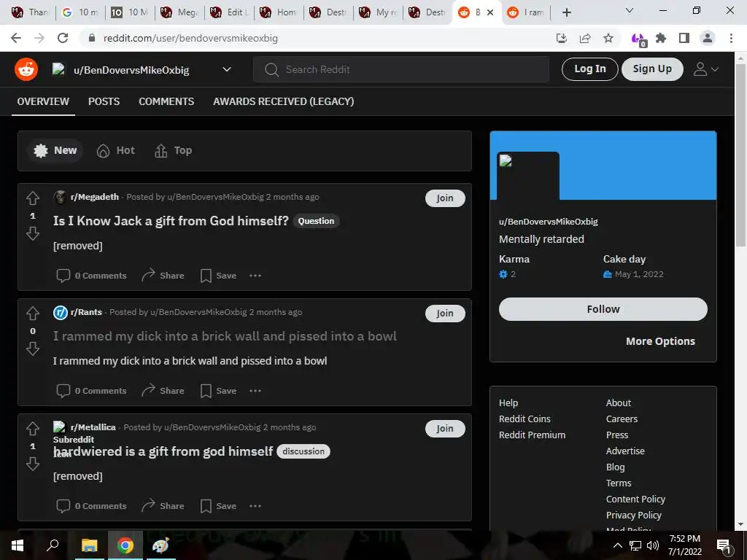Reload the page in Chrome
The height and width of the screenshot is (560, 747).
click(63, 38)
